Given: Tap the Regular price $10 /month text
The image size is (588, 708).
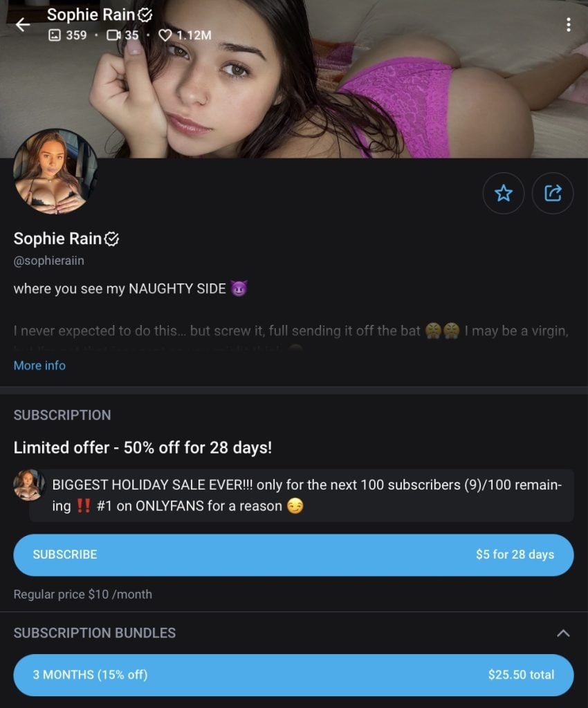Looking at the screenshot, I should tap(82, 594).
